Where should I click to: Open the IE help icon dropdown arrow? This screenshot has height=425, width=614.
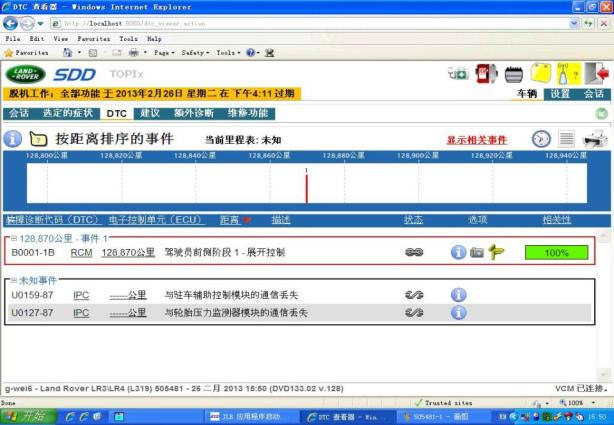[258, 52]
